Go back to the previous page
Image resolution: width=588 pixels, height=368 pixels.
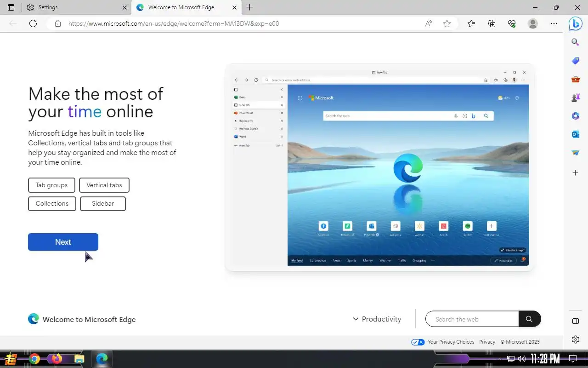(13, 23)
